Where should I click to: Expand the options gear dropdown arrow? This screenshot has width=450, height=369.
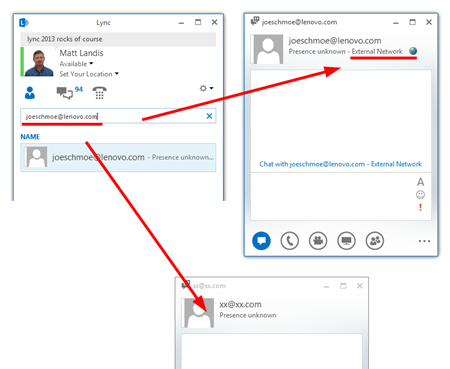point(211,88)
